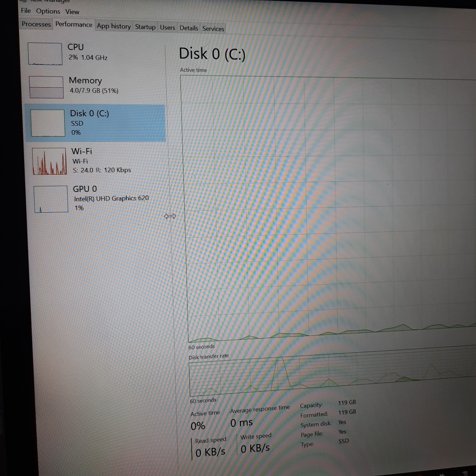Select the GPU 0 graph thumbnail
This screenshot has height=476, width=476.
(x=51, y=199)
